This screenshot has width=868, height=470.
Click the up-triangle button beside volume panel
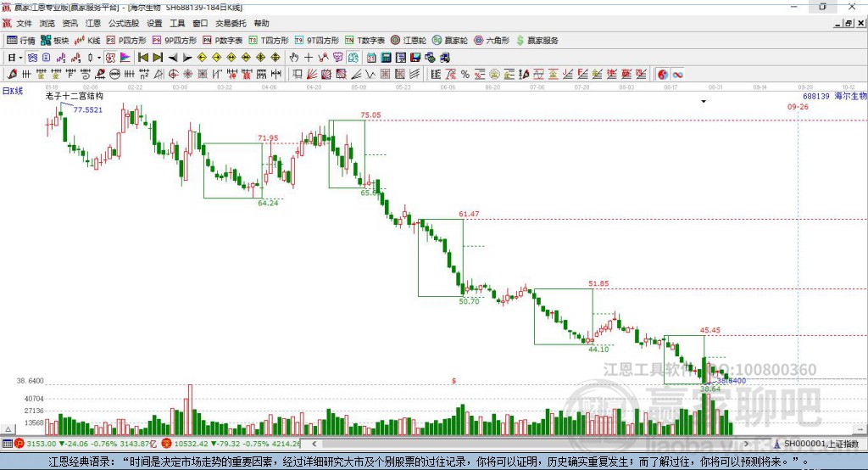click(8, 429)
